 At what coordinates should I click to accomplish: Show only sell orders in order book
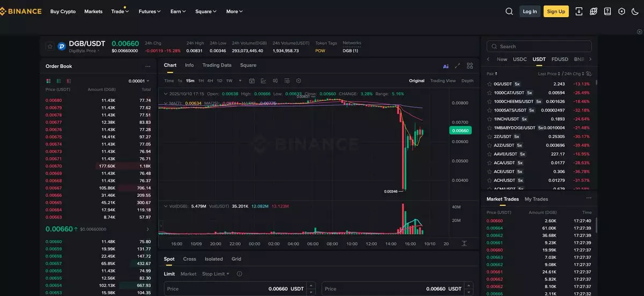69,81
